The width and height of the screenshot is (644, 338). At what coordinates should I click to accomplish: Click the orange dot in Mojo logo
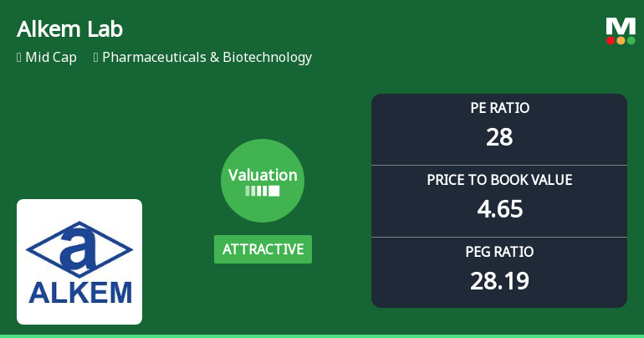click(621, 40)
